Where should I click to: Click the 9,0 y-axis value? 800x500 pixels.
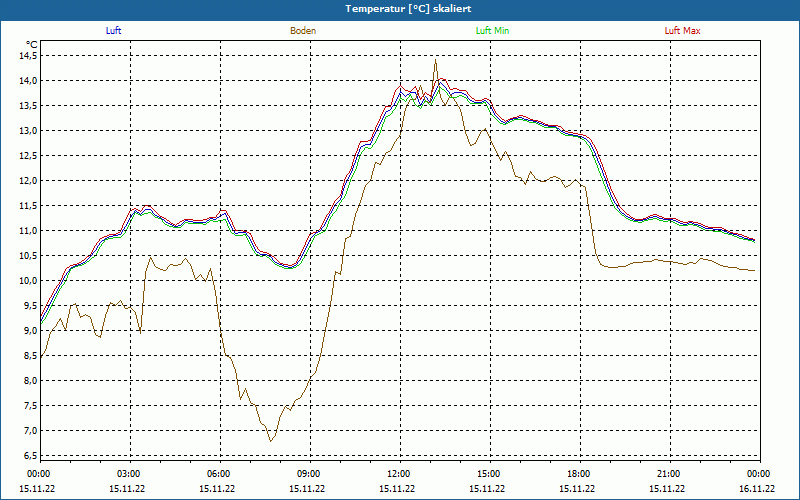pyautogui.click(x=30, y=331)
